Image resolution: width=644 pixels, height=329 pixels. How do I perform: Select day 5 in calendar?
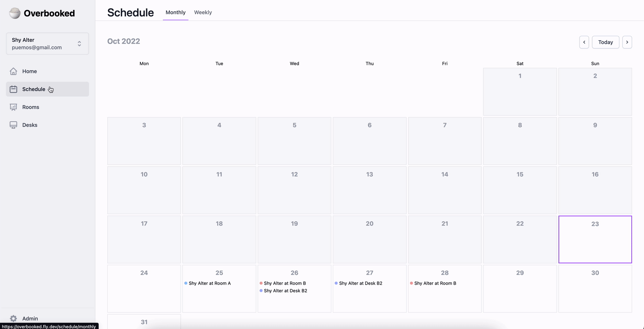294,141
